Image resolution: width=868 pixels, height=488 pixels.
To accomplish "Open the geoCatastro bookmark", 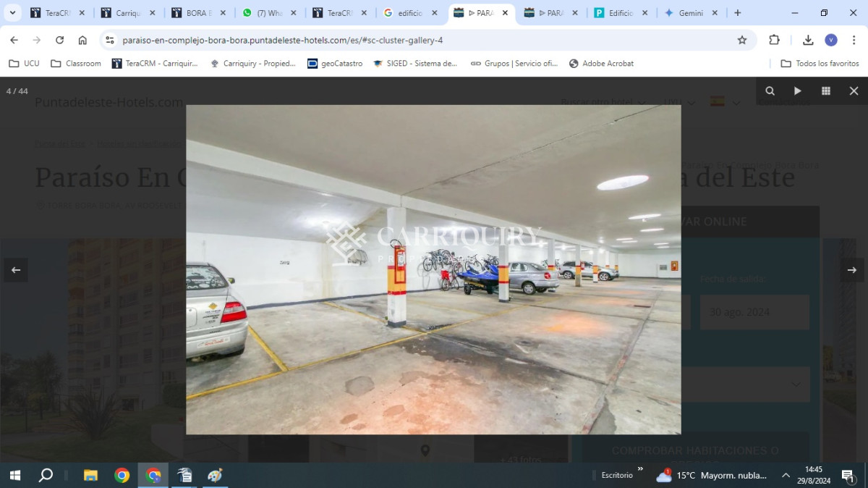I will (335, 64).
